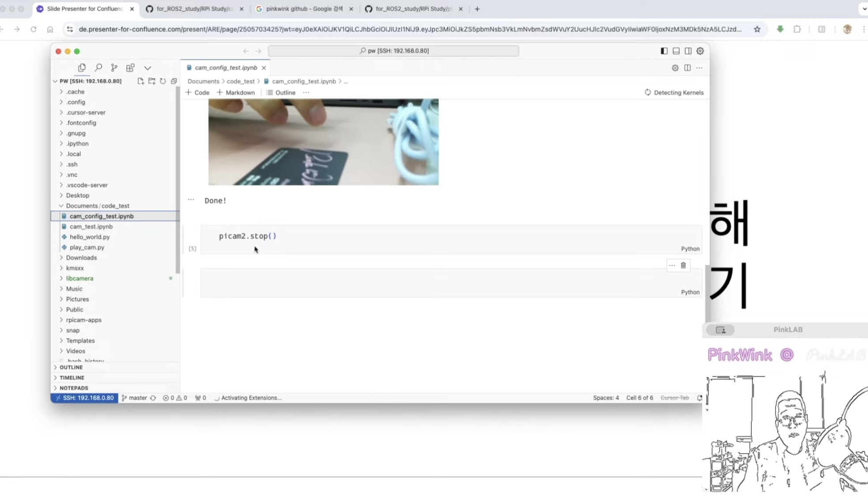Toggle the secondary sidebar layout

point(688,51)
